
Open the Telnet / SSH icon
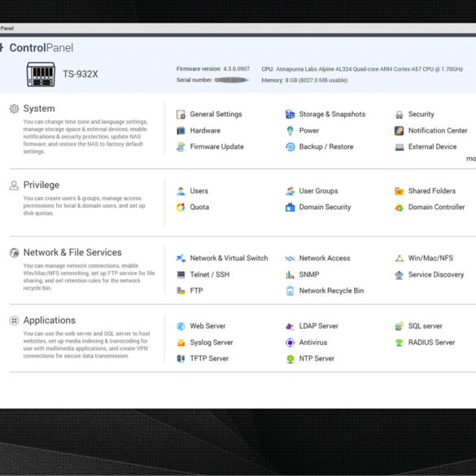(x=181, y=275)
